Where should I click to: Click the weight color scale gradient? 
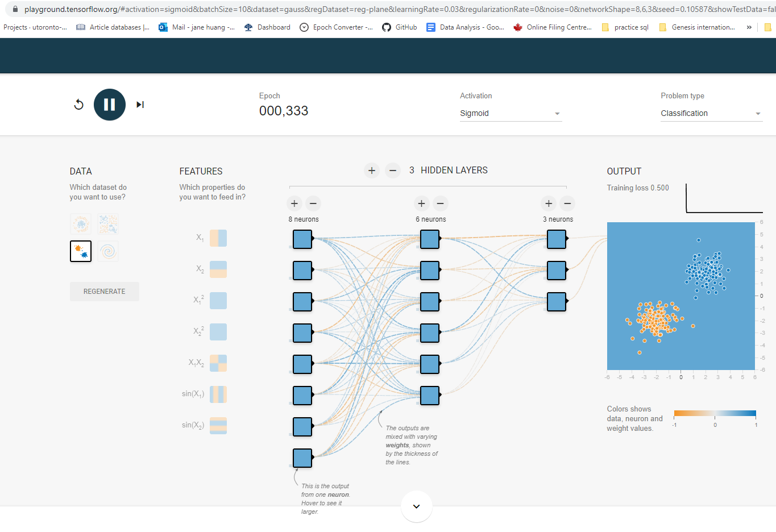pos(715,413)
